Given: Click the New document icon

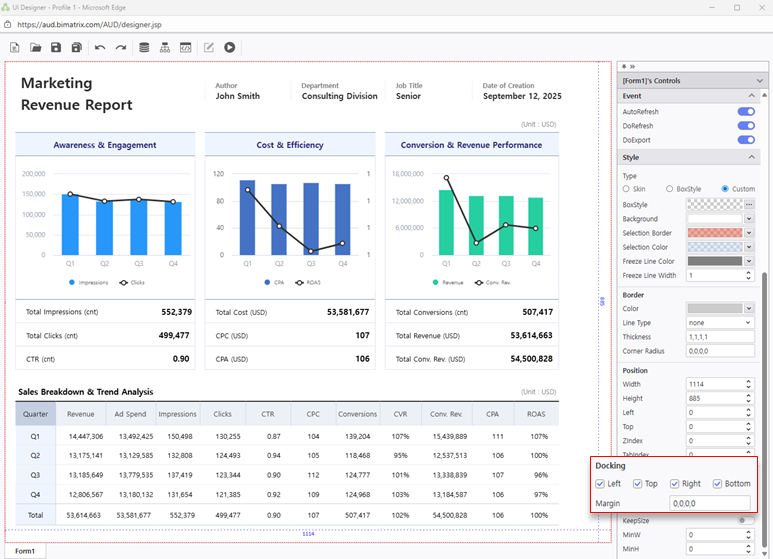Looking at the screenshot, I should click(x=15, y=47).
